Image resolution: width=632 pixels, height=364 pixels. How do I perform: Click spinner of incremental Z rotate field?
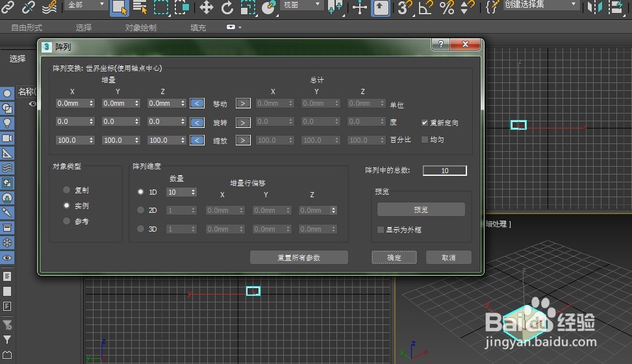[183, 121]
